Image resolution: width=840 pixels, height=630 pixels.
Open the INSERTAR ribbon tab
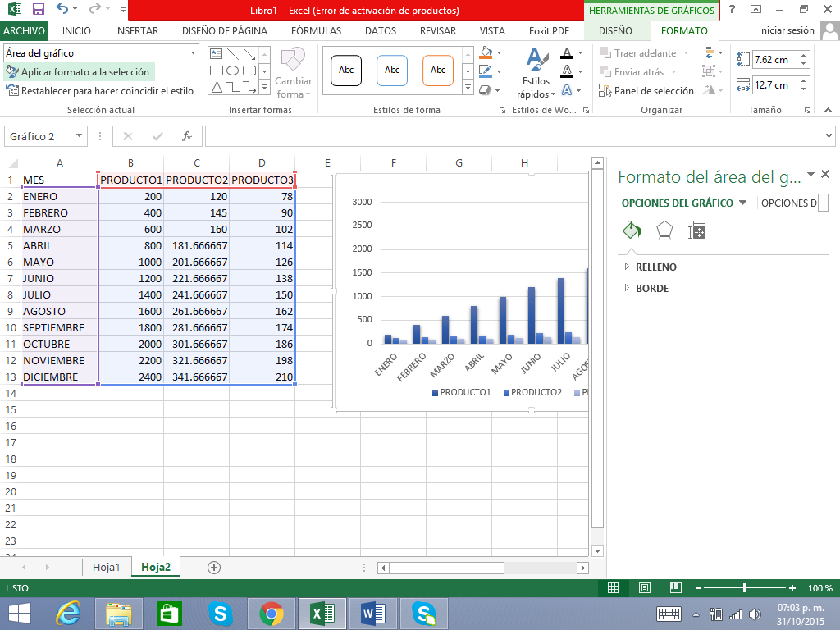pyautogui.click(x=136, y=31)
